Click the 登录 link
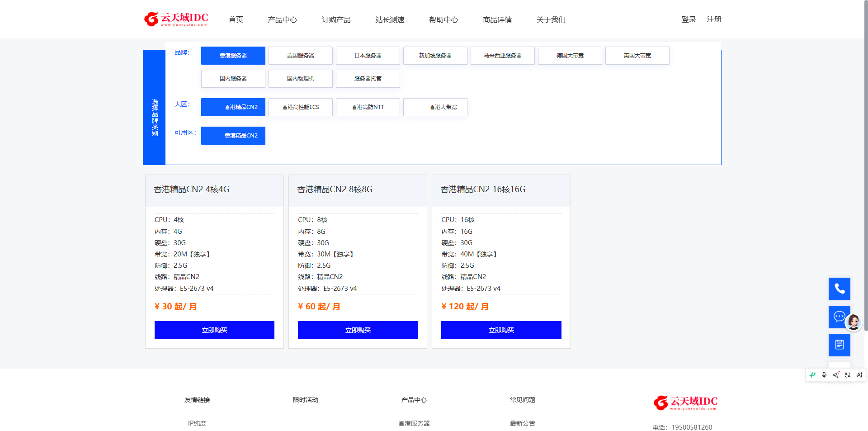 point(689,19)
